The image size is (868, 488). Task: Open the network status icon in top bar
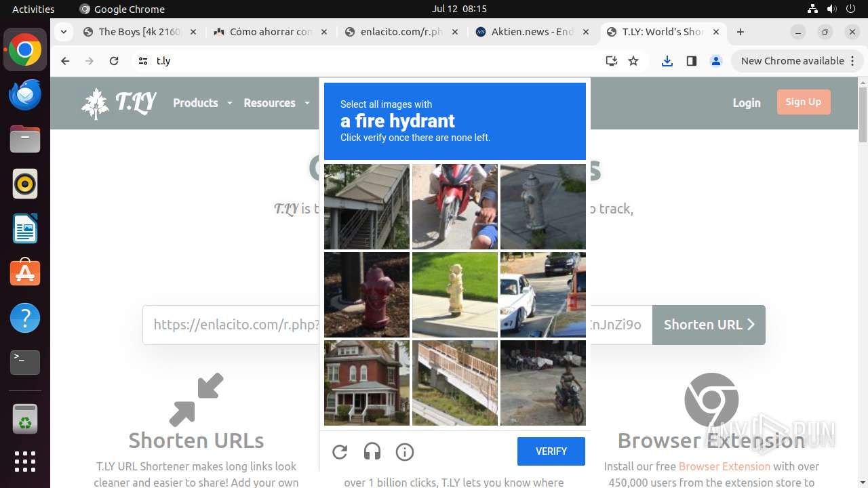[812, 9]
